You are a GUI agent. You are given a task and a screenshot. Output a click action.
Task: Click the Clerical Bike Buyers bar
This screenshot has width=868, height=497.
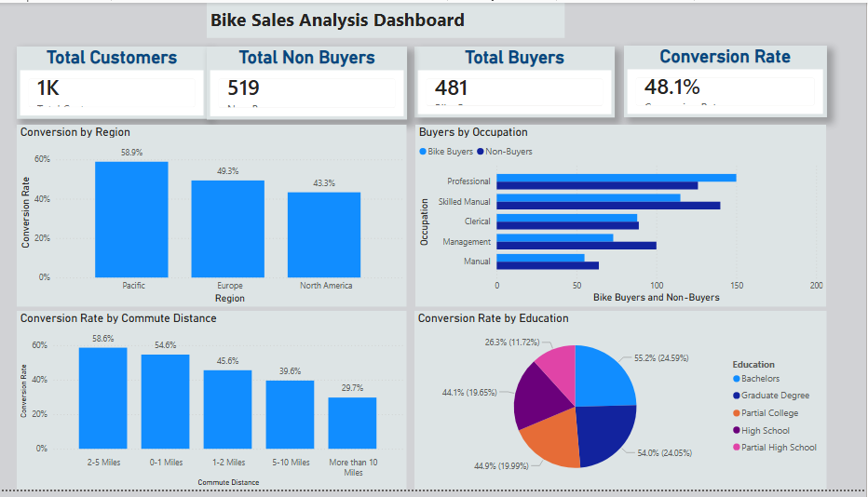click(567, 218)
